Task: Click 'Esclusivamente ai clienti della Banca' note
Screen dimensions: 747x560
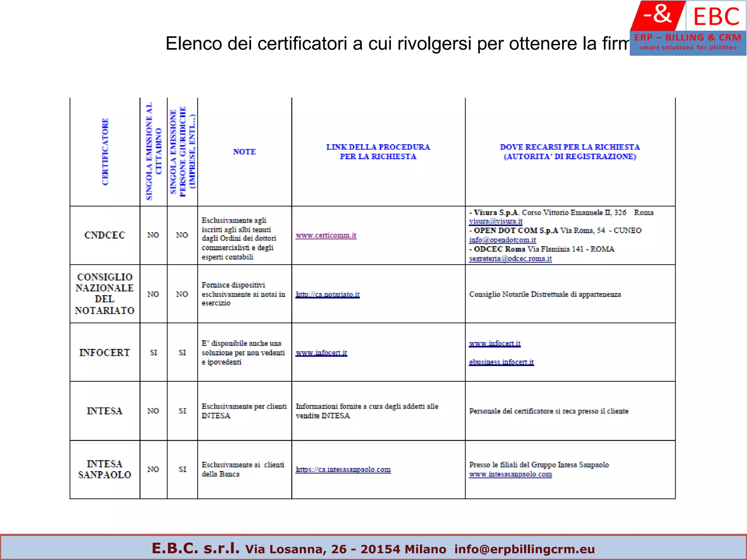Action: (x=243, y=470)
